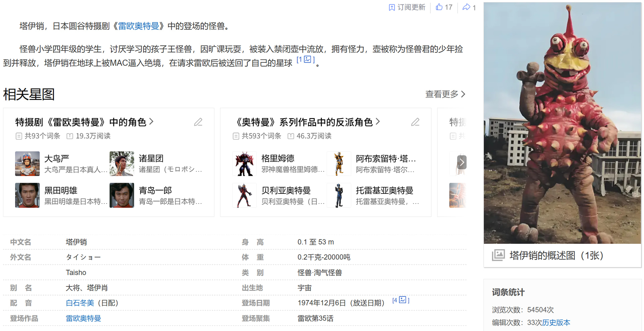This screenshot has width=644, height=331.
Task: Open 贝利亚奥特曼 name link
Action: click(286, 190)
